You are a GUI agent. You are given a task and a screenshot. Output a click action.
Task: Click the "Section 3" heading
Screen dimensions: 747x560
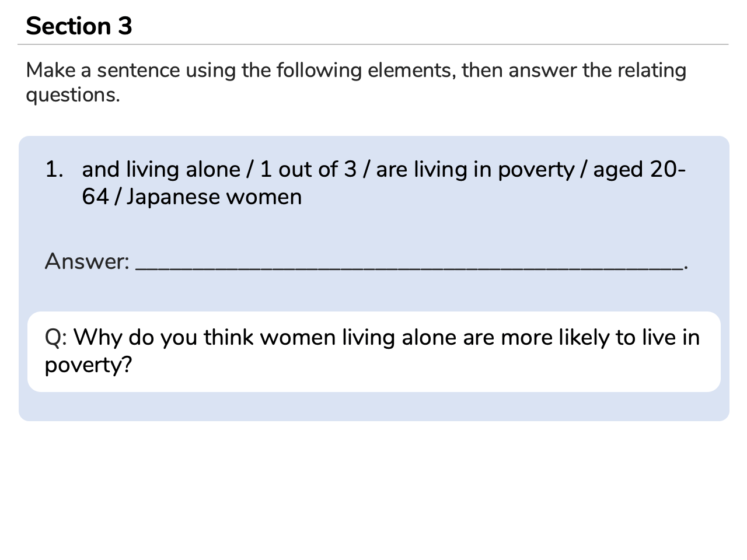coord(79,26)
